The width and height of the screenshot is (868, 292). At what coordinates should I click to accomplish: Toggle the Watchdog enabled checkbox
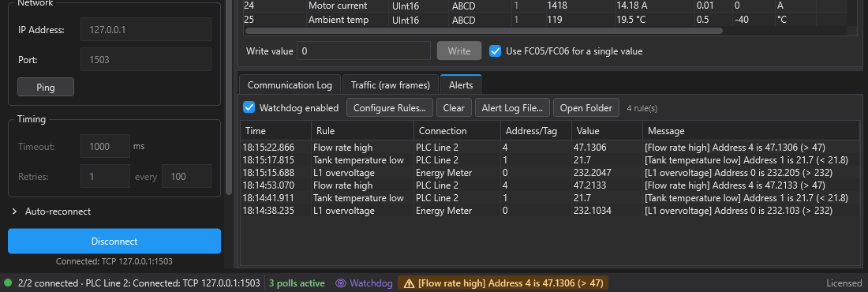pyautogui.click(x=249, y=107)
